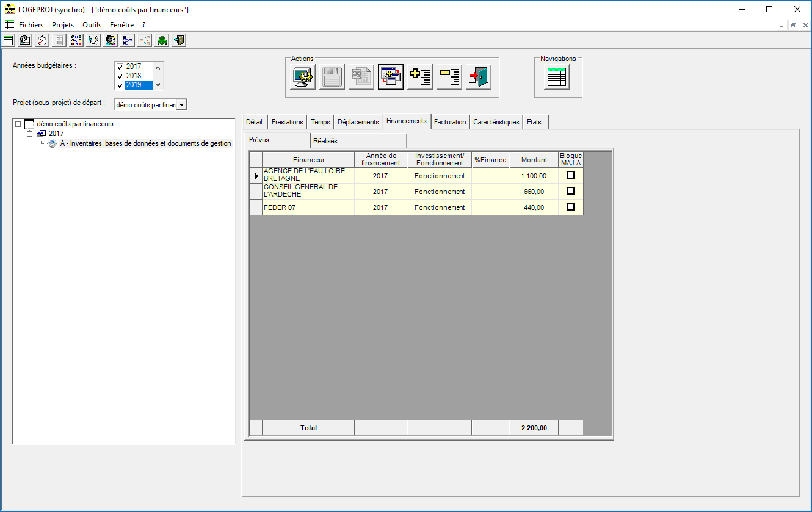Image resolution: width=812 pixels, height=512 pixels.
Task: Click the green car toolbar icon
Action: (162, 40)
